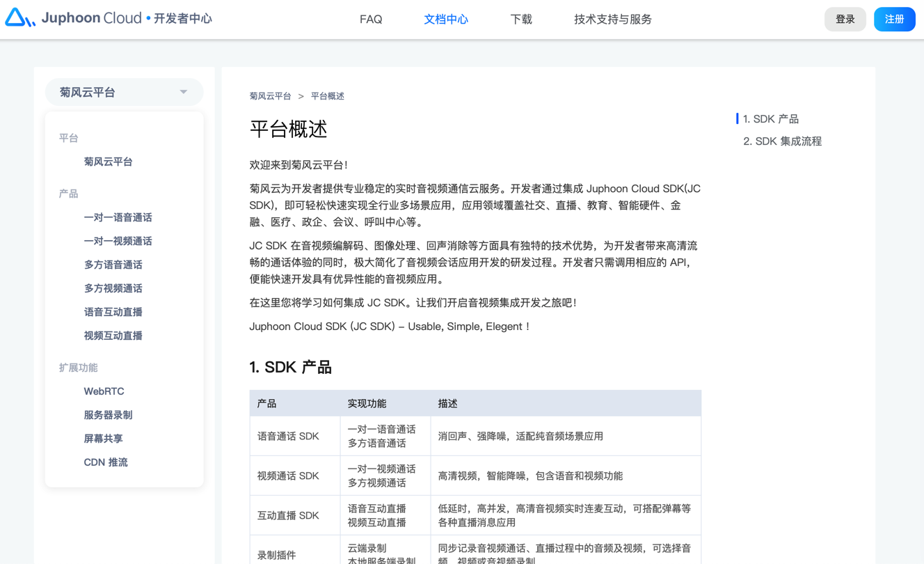Click the 开发者中心 text beside the logo
The height and width of the screenshot is (564, 924).
[183, 19]
